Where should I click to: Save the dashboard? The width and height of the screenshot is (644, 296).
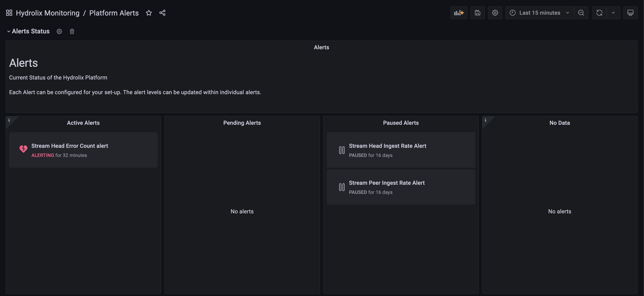477,13
